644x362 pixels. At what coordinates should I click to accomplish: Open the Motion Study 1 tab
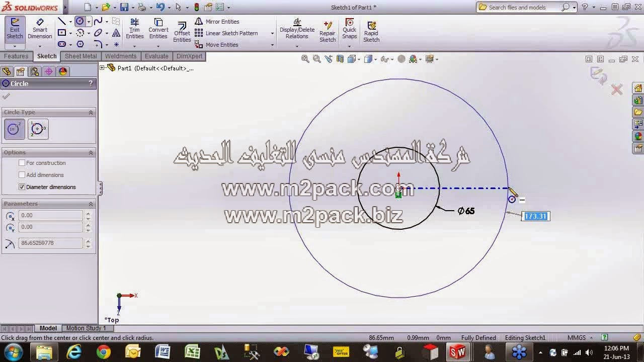tap(86, 328)
